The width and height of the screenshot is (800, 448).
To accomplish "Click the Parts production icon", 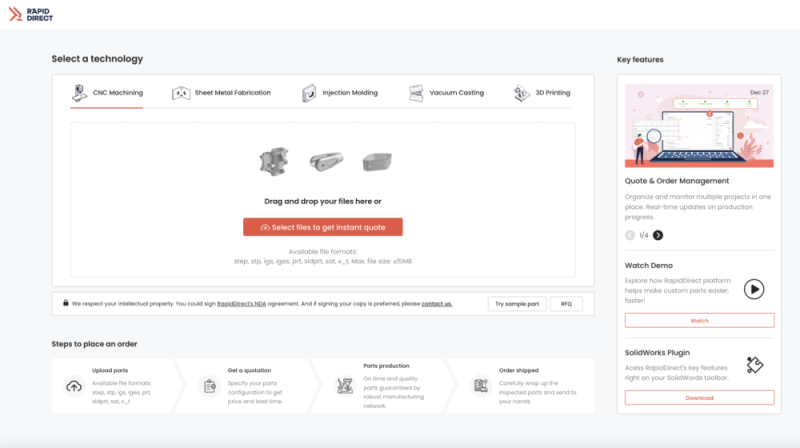I will 345,386.
